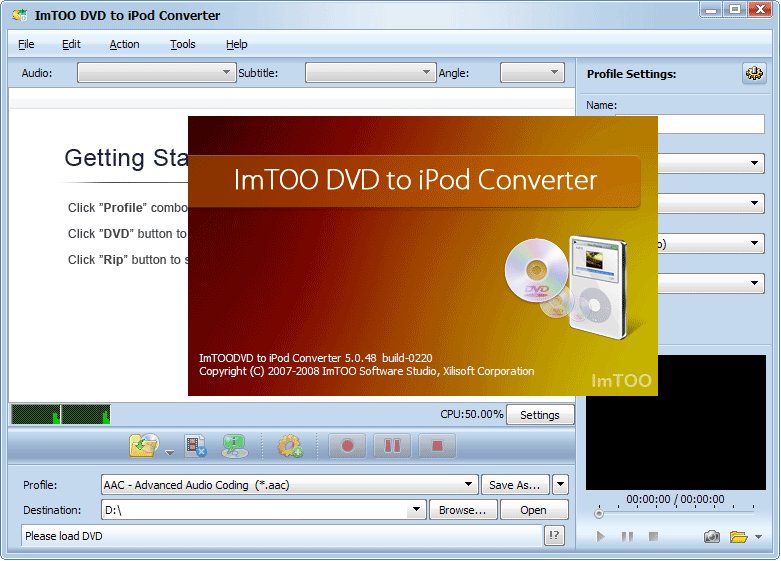Screen dimensions: 781x561
Task: Click the status help button
Action: [x=554, y=536]
